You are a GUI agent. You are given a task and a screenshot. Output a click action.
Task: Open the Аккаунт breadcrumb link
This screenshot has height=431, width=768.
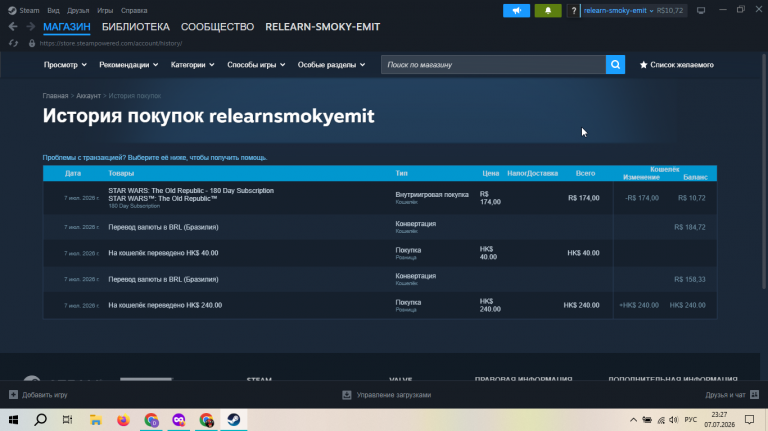point(88,96)
